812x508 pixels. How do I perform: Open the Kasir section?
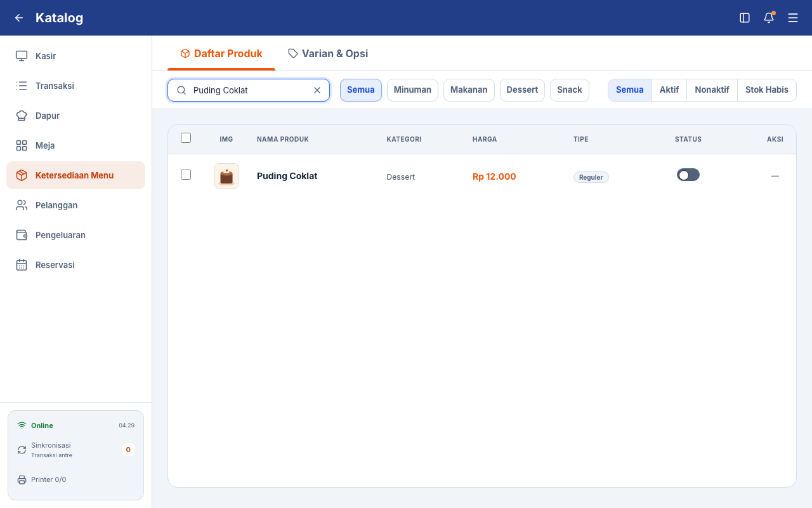pos(75,56)
